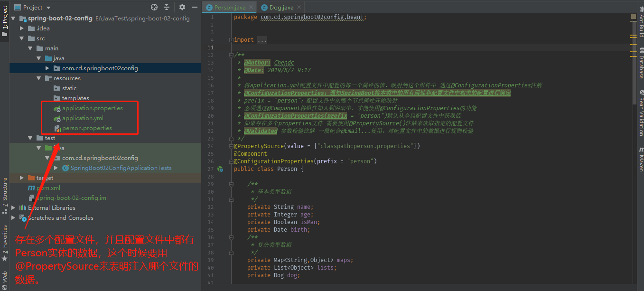The image size is (644, 291).
Task: Collapse the resources folder arrow
Action: 39,78
